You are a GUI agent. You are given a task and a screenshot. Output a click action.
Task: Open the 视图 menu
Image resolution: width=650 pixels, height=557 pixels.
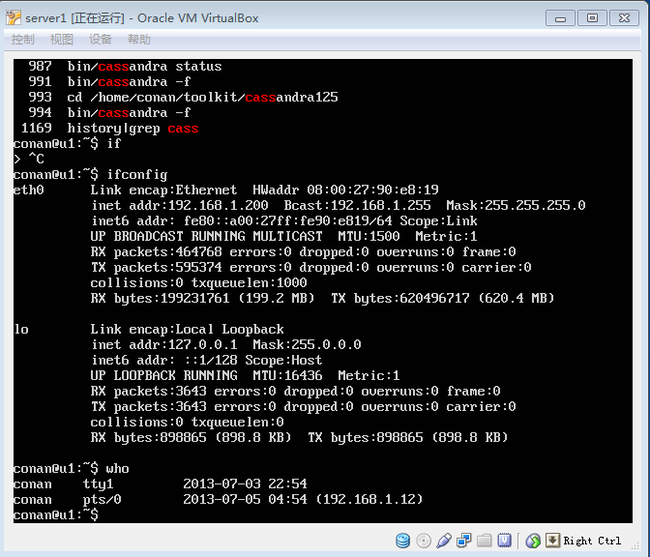(61, 40)
